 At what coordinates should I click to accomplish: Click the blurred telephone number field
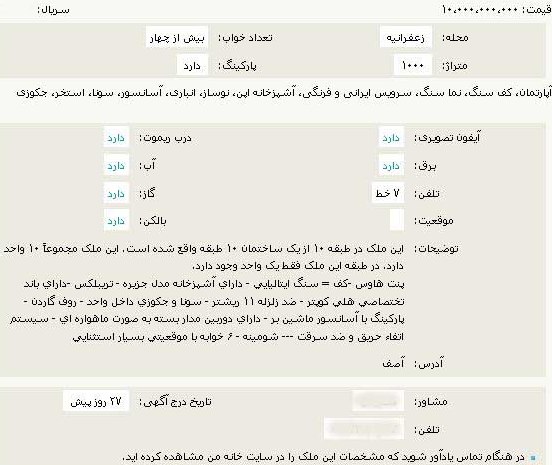pos(364,429)
